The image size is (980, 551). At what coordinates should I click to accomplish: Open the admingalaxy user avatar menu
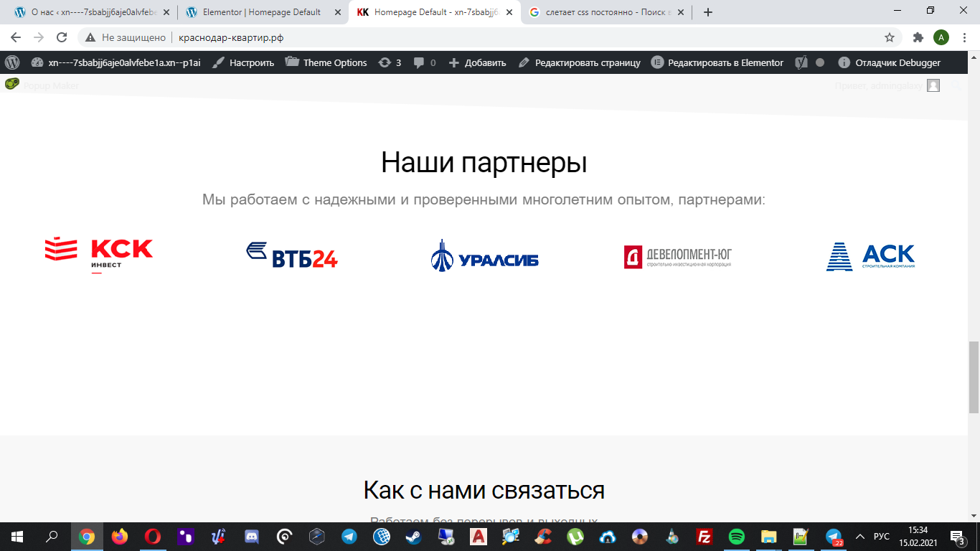point(933,85)
